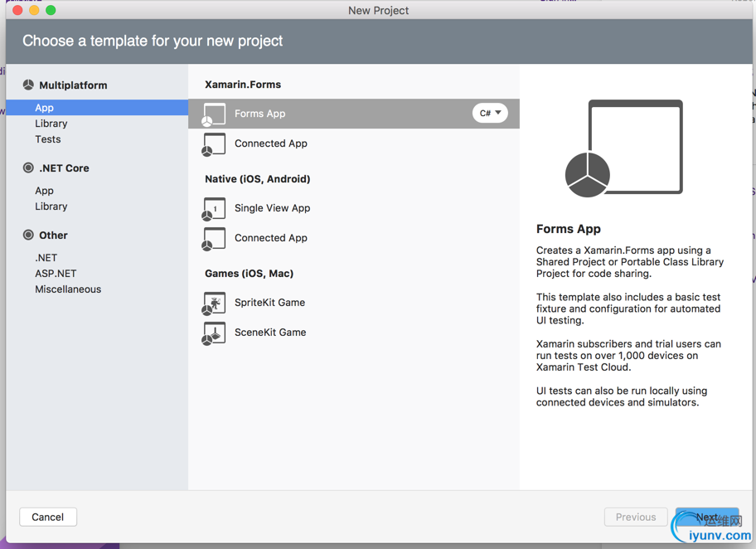
Task: Click the SpriteKit Game template icon
Action: point(214,304)
